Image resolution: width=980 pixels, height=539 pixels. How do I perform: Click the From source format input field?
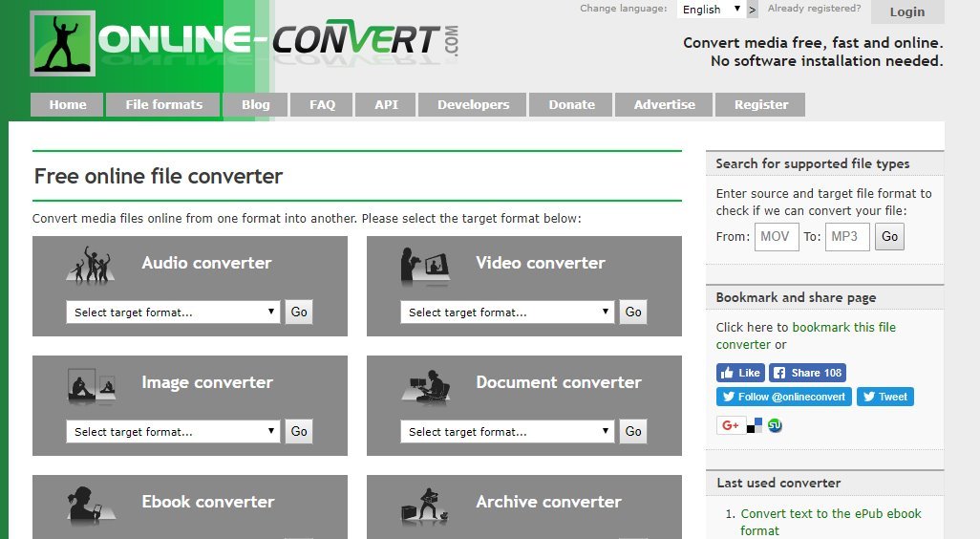coord(776,236)
